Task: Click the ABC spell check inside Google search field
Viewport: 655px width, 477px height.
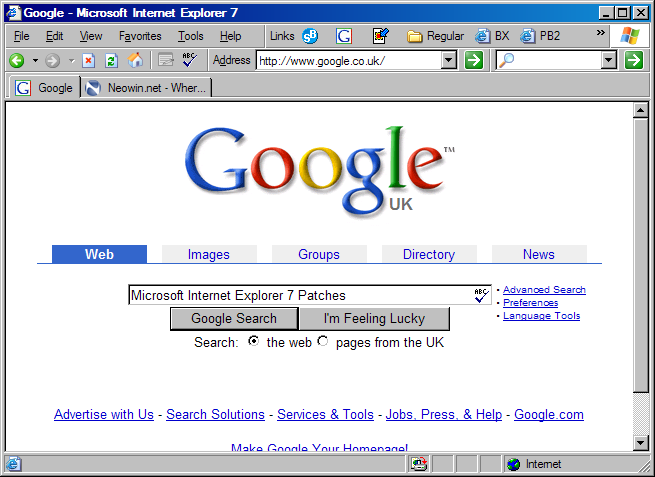Action: tap(481, 295)
